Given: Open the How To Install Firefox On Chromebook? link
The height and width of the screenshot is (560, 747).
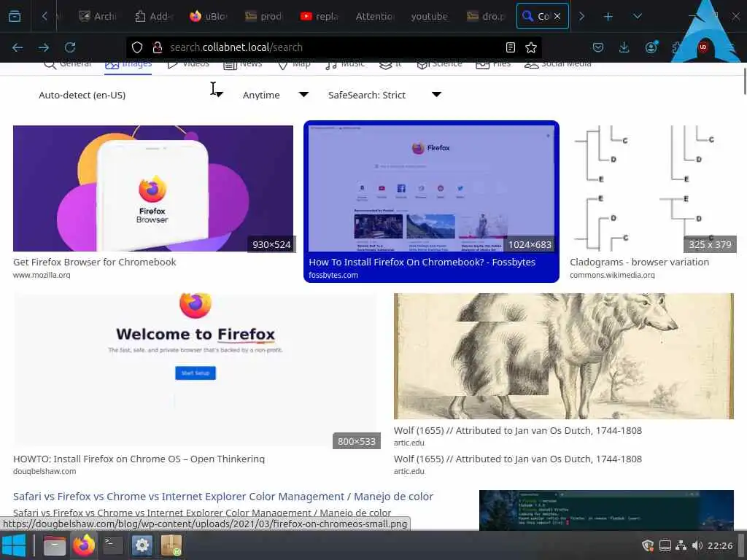Looking at the screenshot, I should 422,262.
